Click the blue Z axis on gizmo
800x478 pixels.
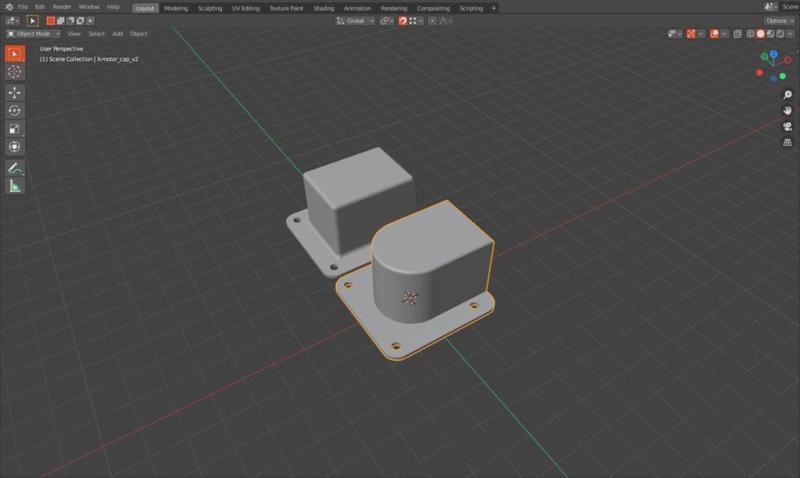coord(774,54)
